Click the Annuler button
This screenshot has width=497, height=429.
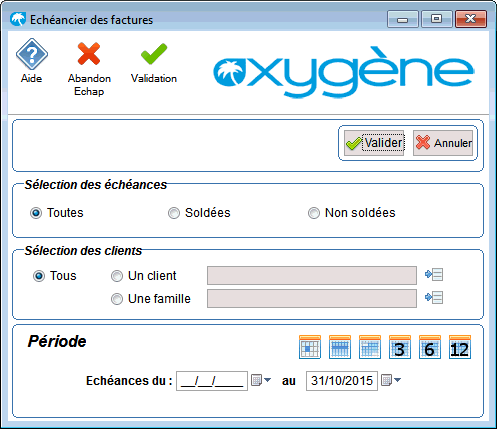[443, 143]
